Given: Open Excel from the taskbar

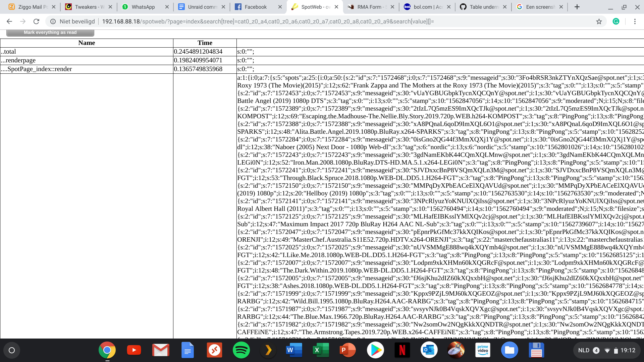Looking at the screenshot, I should point(321,350).
